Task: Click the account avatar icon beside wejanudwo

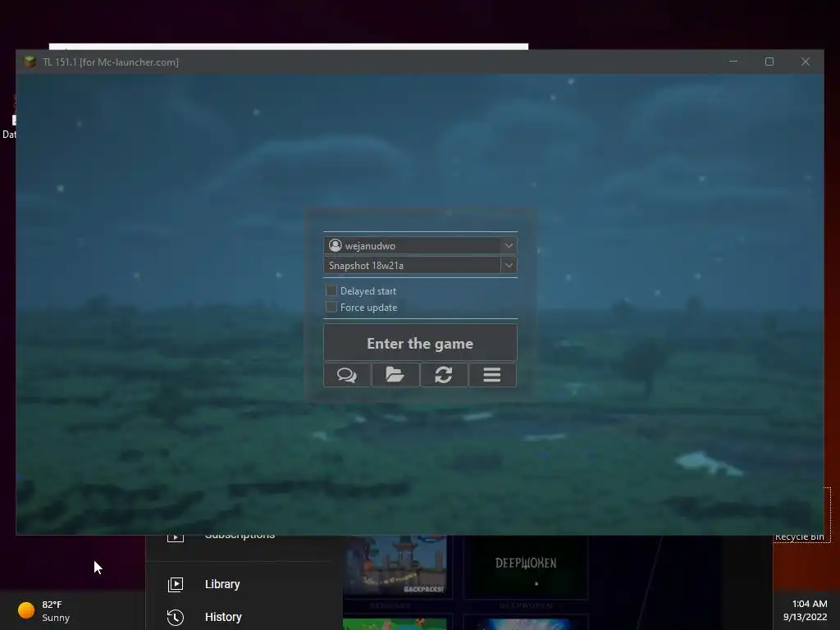Action: click(x=336, y=245)
